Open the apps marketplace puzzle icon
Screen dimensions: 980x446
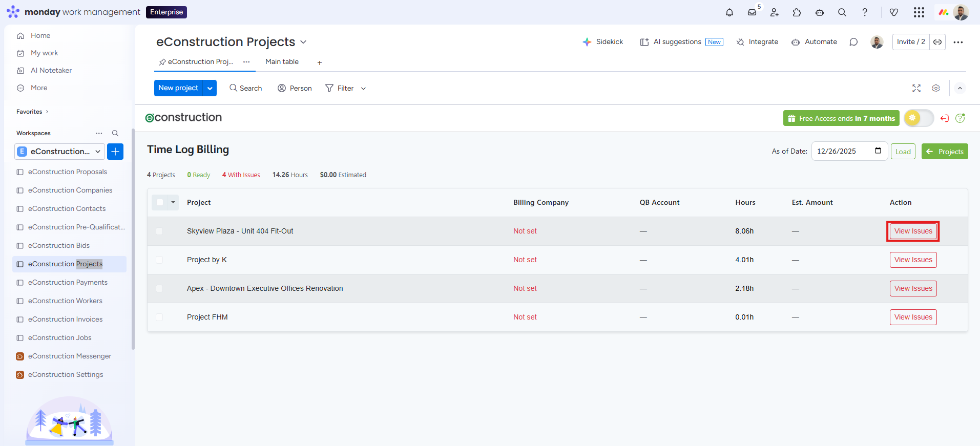click(797, 12)
